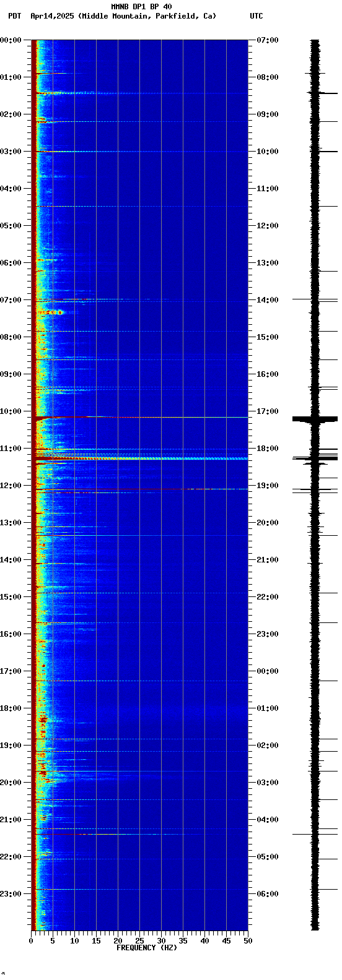Click the 19:00 PDT time label

11,746
